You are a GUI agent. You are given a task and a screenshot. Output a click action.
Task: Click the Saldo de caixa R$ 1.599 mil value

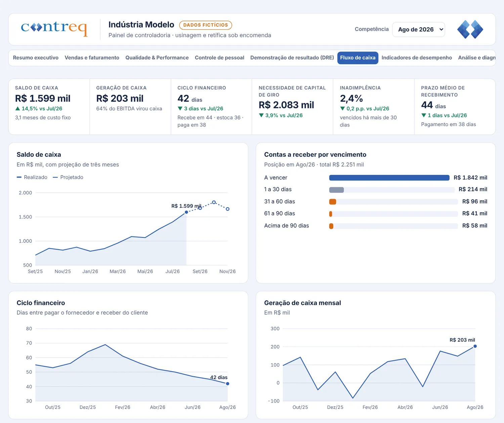tap(43, 99)
